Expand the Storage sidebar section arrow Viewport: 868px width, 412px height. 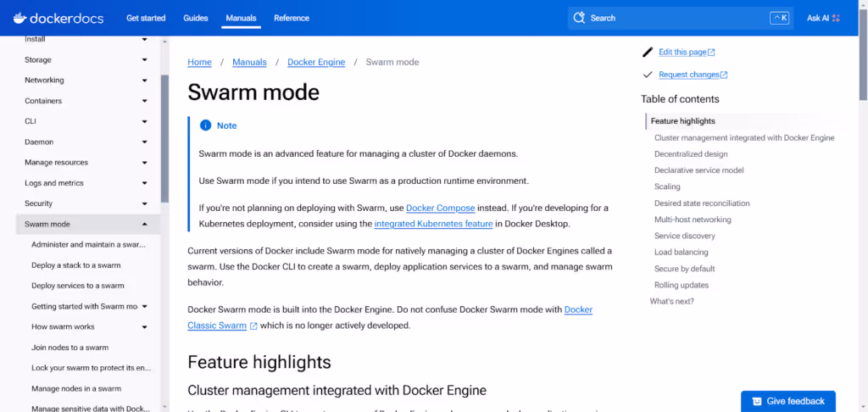tap(144, 60)
